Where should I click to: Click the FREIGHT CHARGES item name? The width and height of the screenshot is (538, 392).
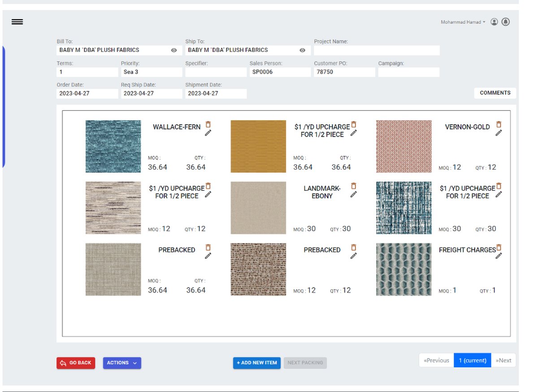point(467,250)
